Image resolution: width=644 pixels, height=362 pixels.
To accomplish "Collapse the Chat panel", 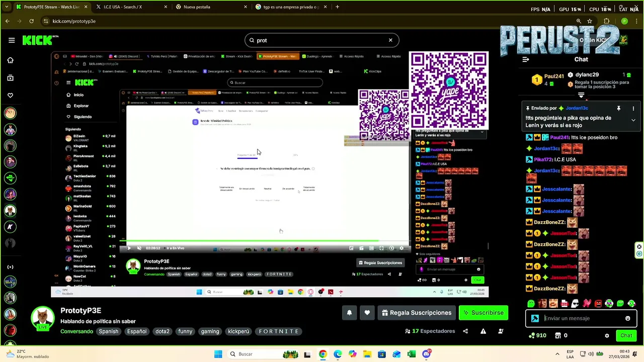I will point(526,59).
